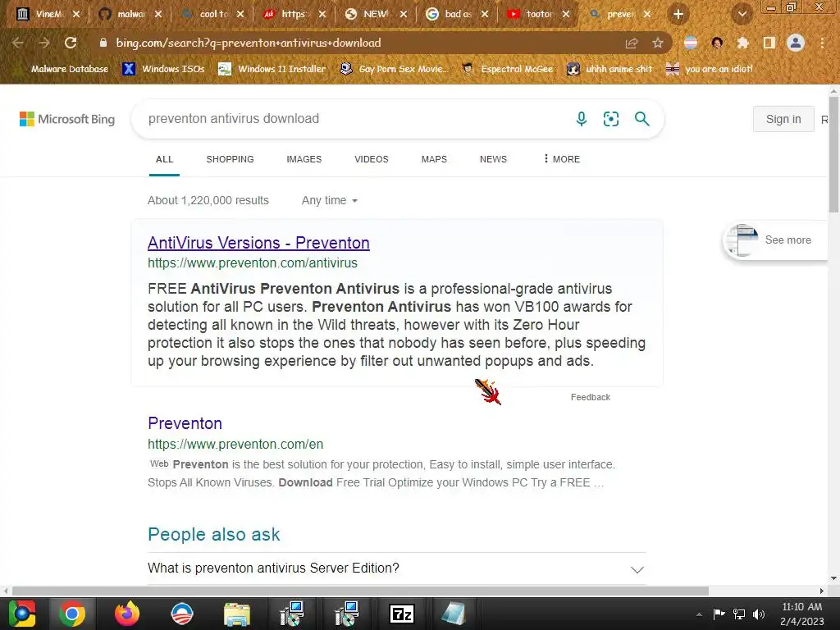Click the Start button orb
Screen dimensions: 840x630
pyautogui.click(x=21, y=614)
